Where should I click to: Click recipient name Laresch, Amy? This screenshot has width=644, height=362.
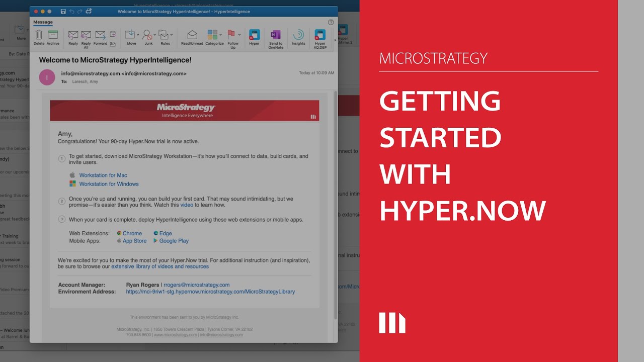pyautogui.click(x=85, y=81)
